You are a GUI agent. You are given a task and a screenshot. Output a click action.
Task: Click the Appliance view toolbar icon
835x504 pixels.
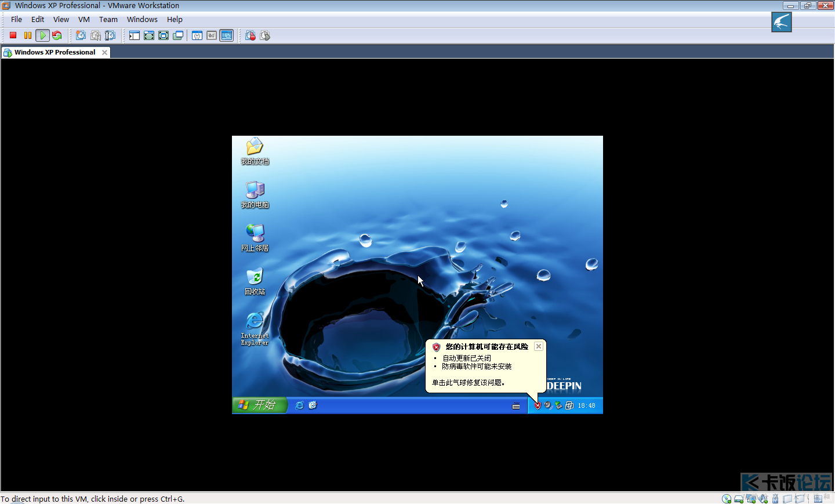[212, 35]
